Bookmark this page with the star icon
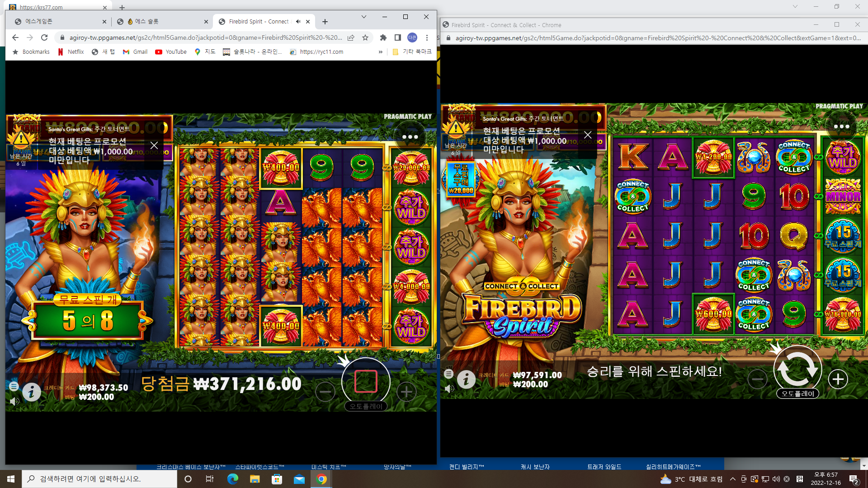 pos(365,38)
